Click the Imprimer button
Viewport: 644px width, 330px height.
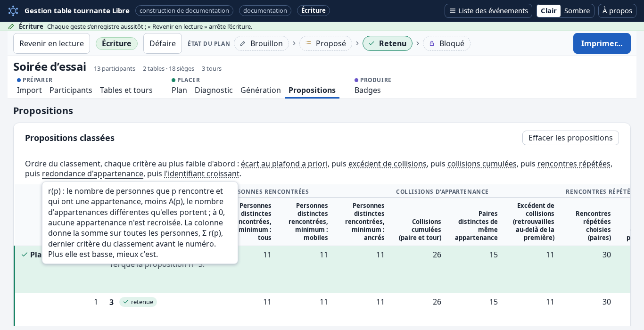pyautogui.click(x=602, y=43)
